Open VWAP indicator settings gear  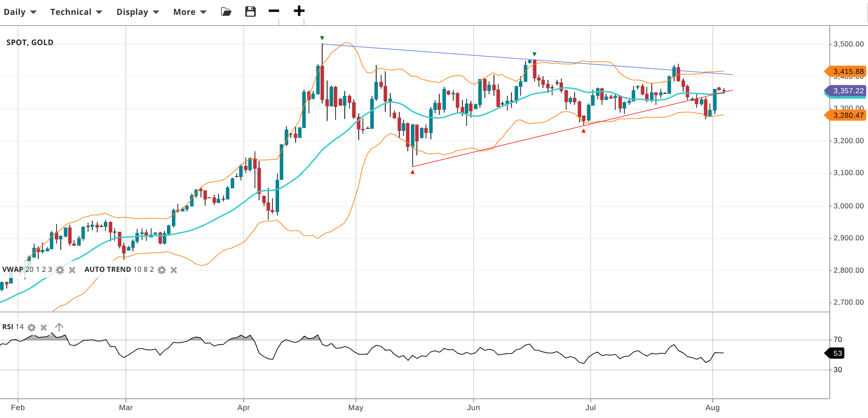(x=60, y=270)
